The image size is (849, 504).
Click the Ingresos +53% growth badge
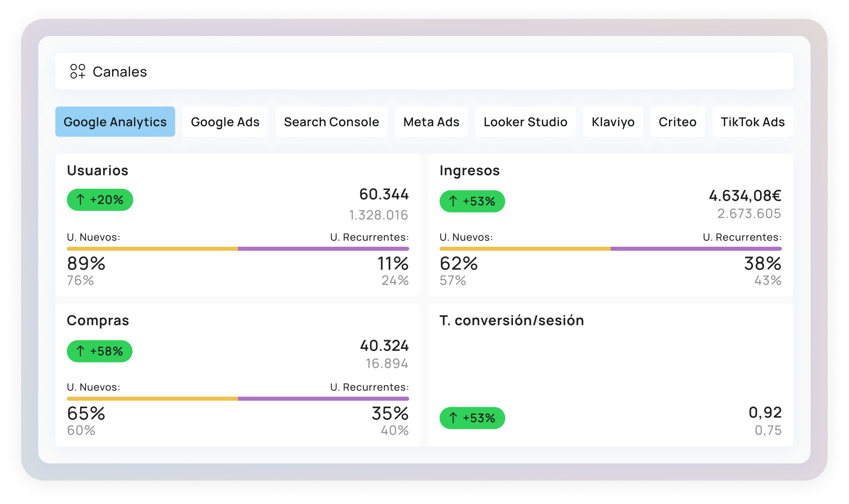click(472, 201)
